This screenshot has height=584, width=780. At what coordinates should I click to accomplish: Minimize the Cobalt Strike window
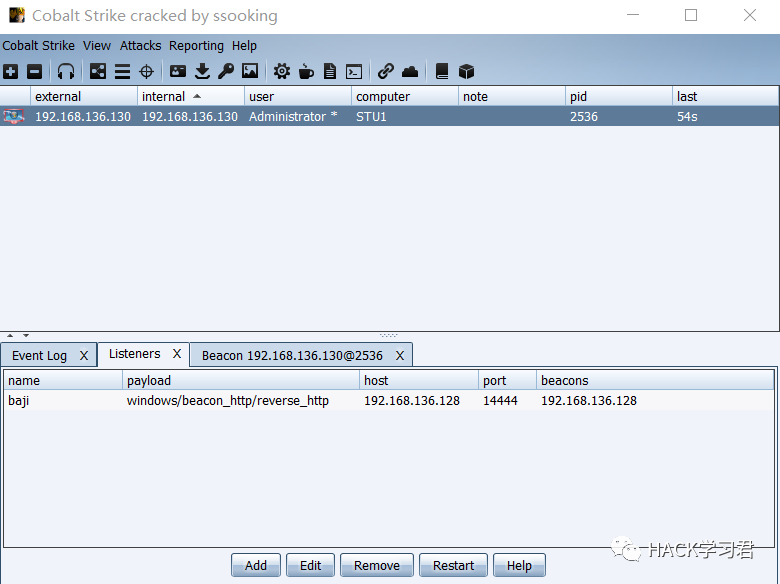pyautogui.click(x=633, y=15)
